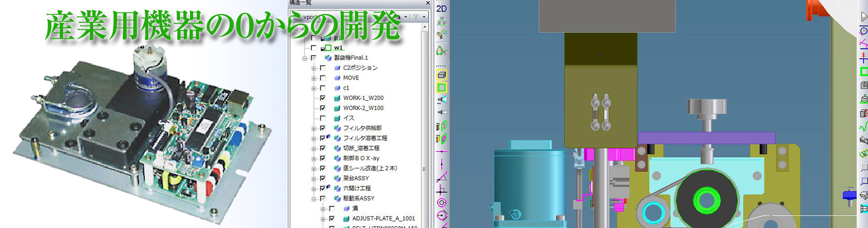Check the イス checkbox
Viewport: 868px width, 228px height.
[323, 118]
